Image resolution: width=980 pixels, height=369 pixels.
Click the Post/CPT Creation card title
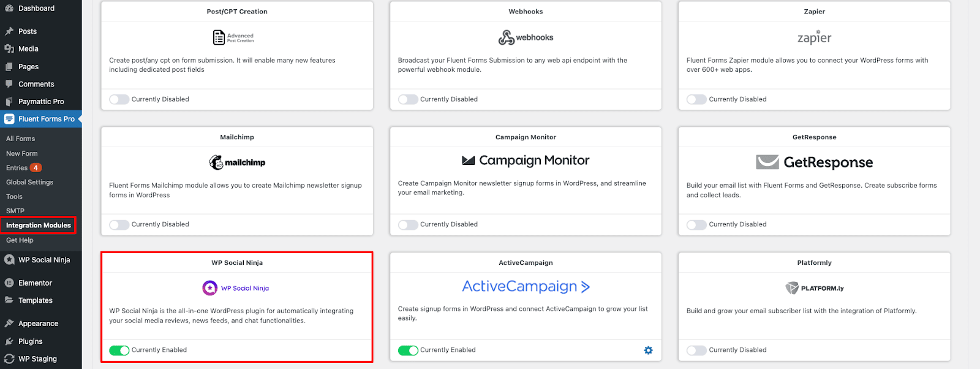tap(237, 12)
